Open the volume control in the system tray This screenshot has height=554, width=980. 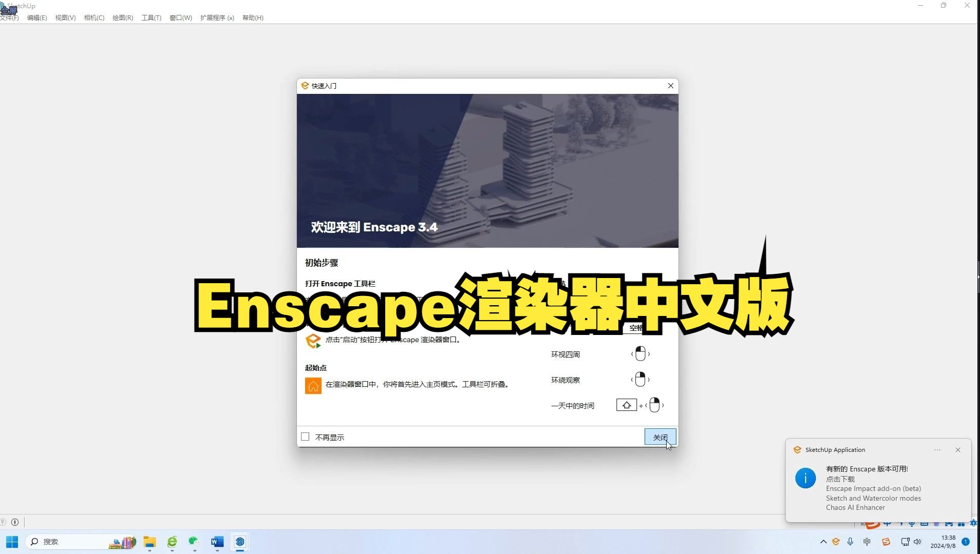tap(917, 541)
